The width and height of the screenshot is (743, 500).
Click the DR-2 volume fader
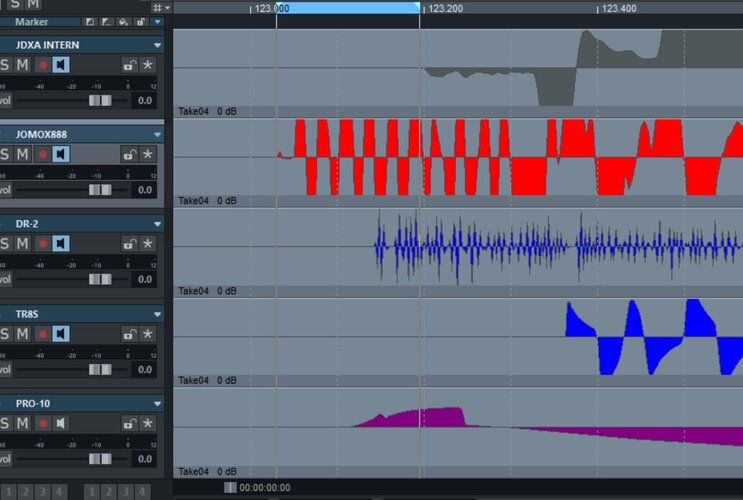pyautogui.click(x=100, y=279)
